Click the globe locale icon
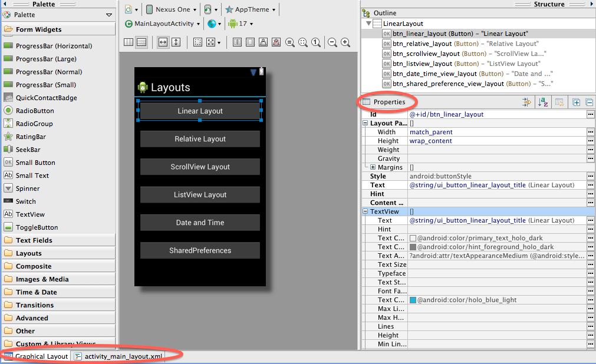Image resolution: width=596 pixels, height=364 pixels. click(212, 24)
